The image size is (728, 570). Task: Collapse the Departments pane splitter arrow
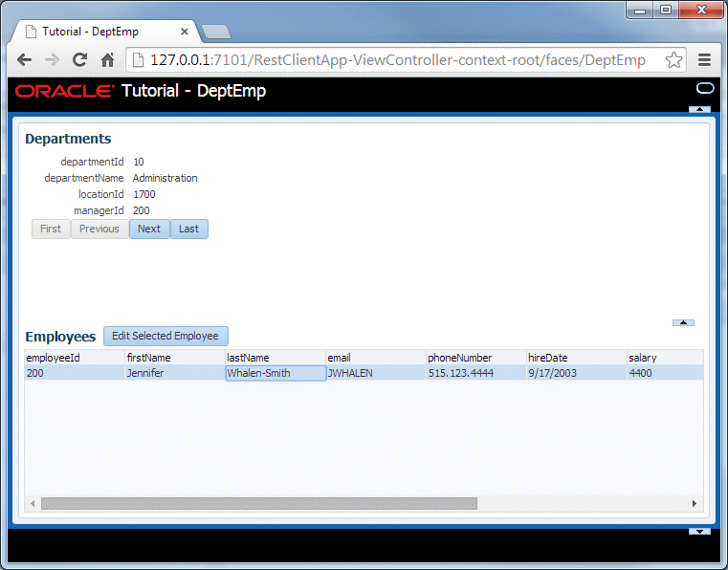pos(683,322)
